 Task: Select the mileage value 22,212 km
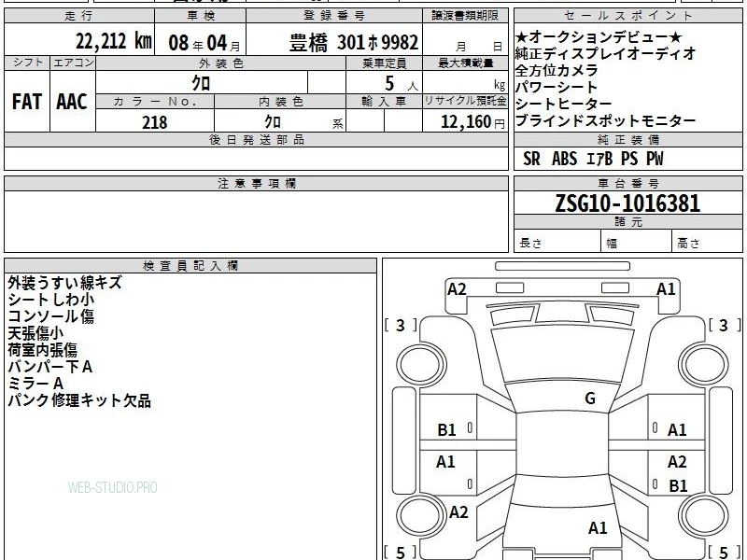113,41
